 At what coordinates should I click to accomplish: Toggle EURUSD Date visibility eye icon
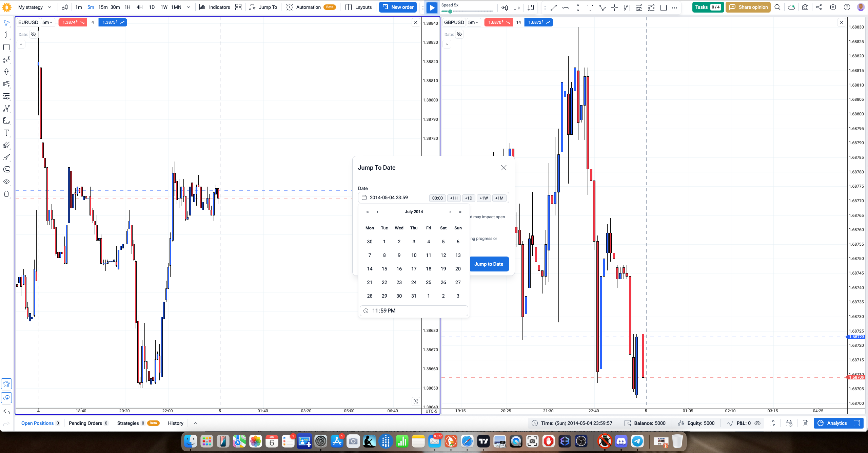[34, 34]
